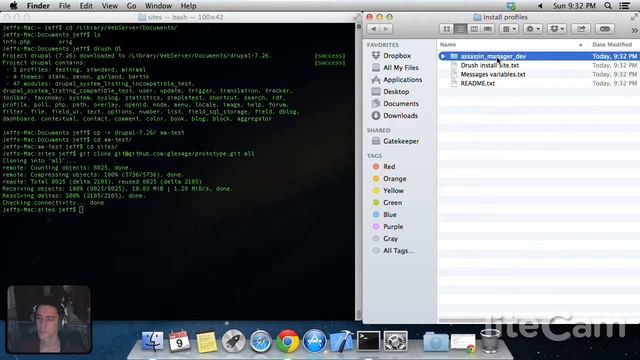Screen dimensions: 640x360
Task: Open the item arrangement dropdown
Action: point(509,29)
